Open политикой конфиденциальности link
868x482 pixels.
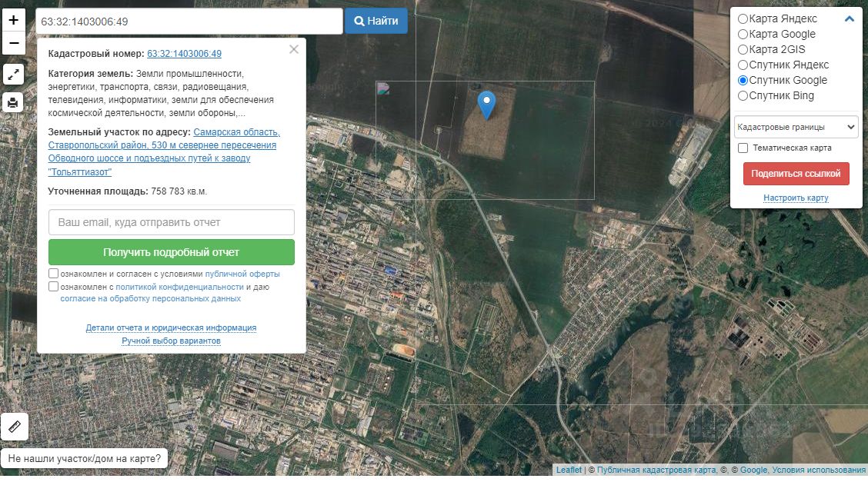[x=179, y=288]
